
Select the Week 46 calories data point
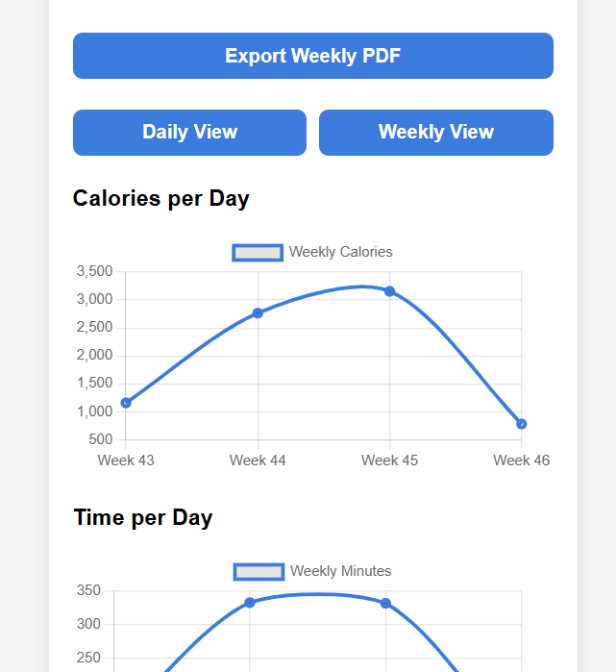[x=521, y=424]
